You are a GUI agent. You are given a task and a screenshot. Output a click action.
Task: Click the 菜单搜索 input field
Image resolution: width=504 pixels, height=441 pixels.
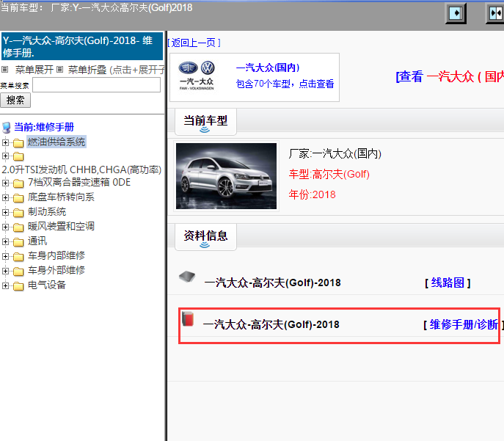tap(96, 85)
